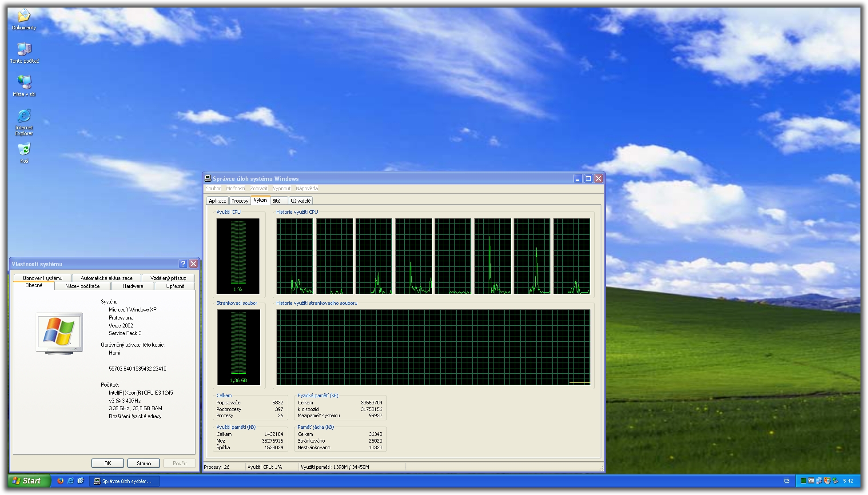
Task: Select the Obecné tab
Action: pos(34,286)
